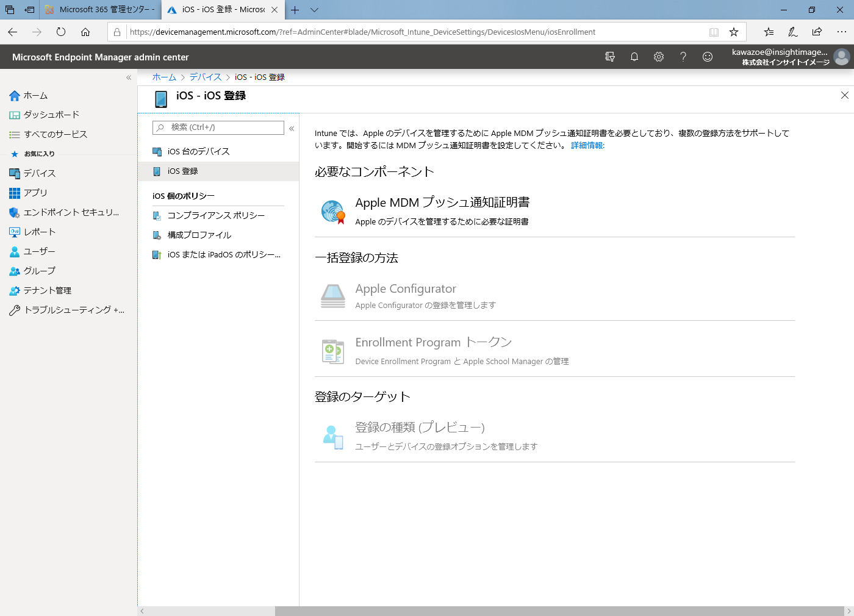This screenshot has width=854, height=616.
Task: Go back to the previous page
Action: point(13,32)
